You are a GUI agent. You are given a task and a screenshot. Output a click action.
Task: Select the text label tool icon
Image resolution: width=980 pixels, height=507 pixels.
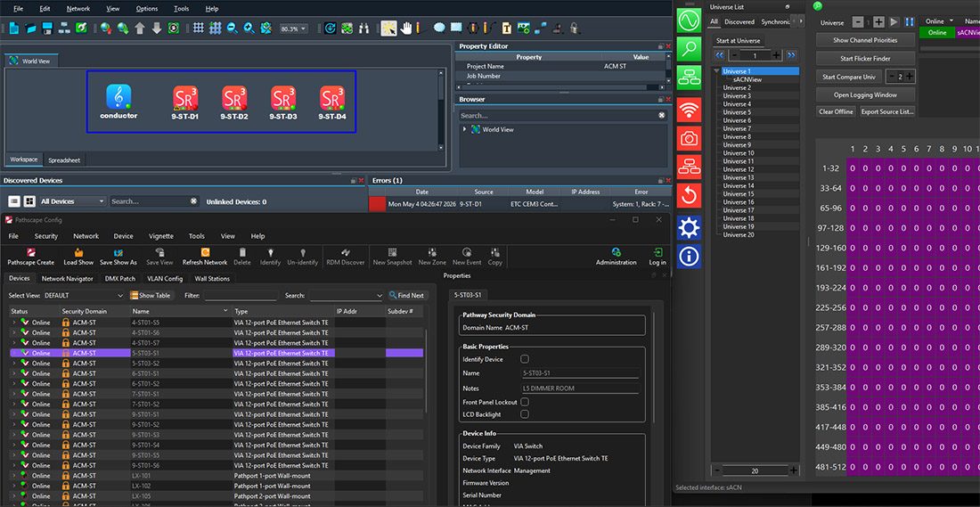point(506,29)
